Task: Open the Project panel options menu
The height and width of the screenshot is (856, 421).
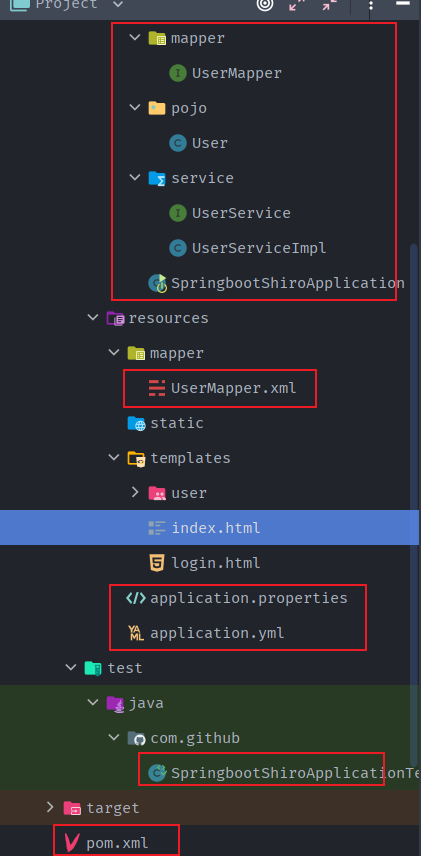Action: [371, 5]
